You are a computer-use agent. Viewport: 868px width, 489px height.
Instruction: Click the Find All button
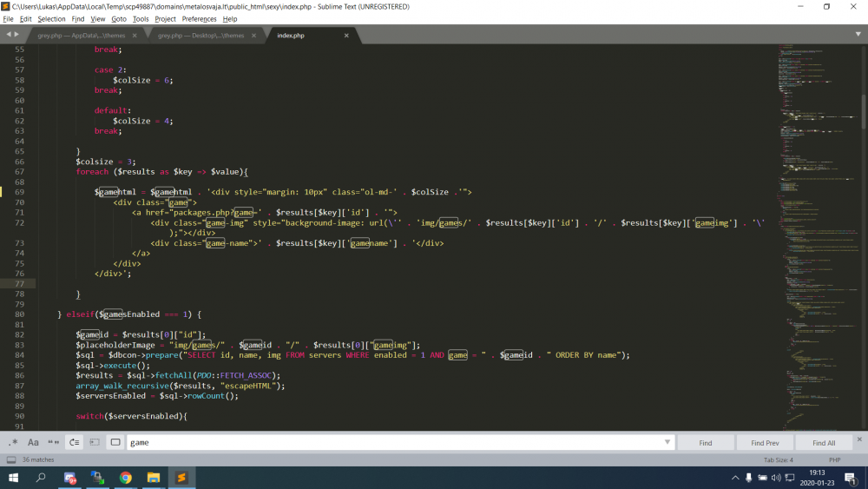[x=824, y=442]
